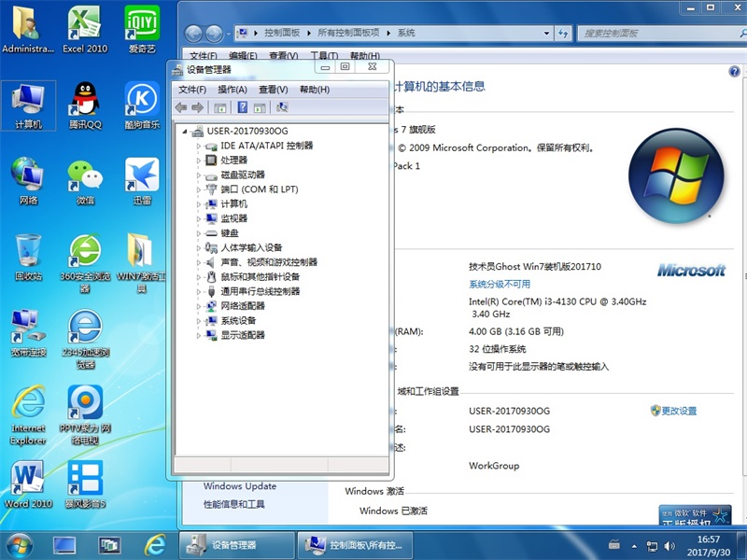Click the Windows Update link in sidebar
Image resolution: width=747 pixels, height=560 pixels.
240,486
